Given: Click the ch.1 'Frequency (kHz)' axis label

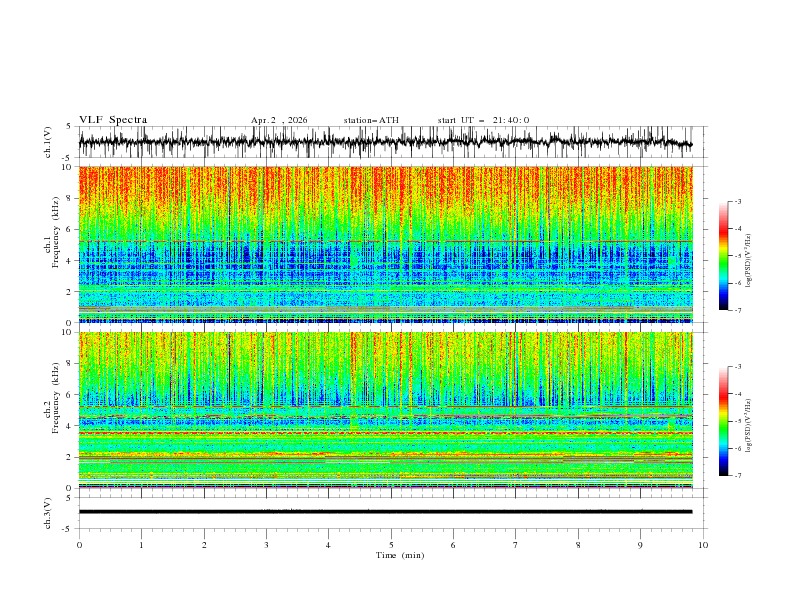Looking at the screenshot, I should (x=55, y=232).
